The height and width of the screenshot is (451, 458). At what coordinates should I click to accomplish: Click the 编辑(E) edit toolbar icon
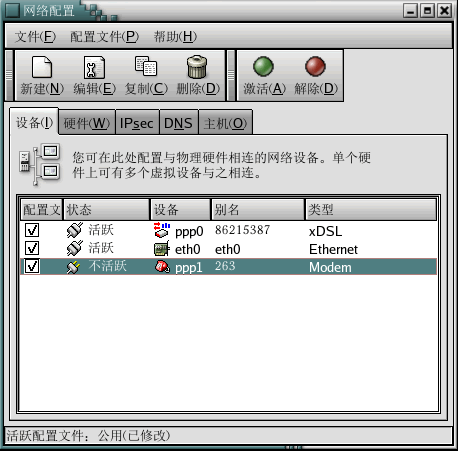[94, 67]
